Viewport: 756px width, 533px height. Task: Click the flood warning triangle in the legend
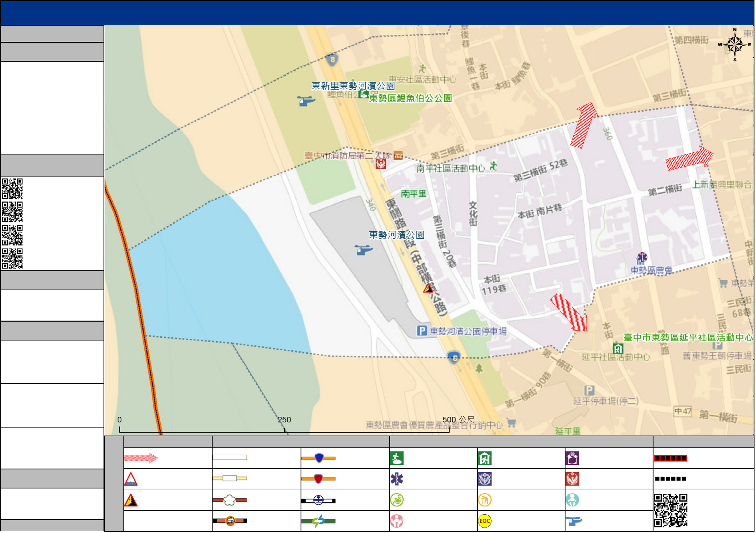coord(131,479)
